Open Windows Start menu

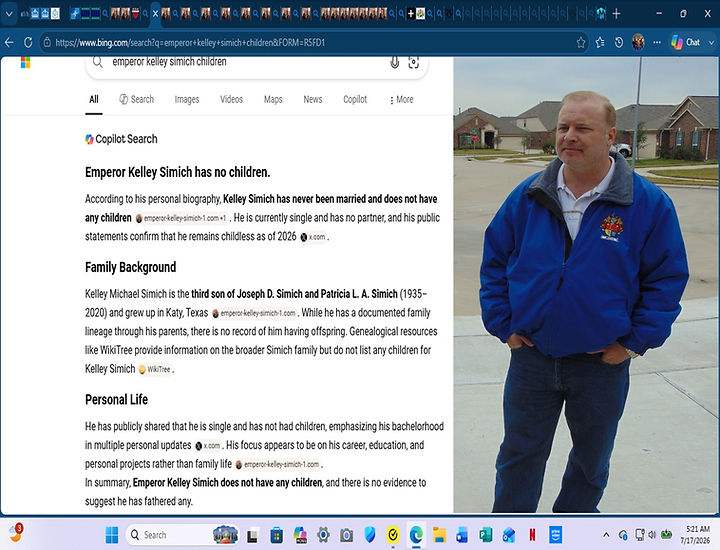[112, 535]
